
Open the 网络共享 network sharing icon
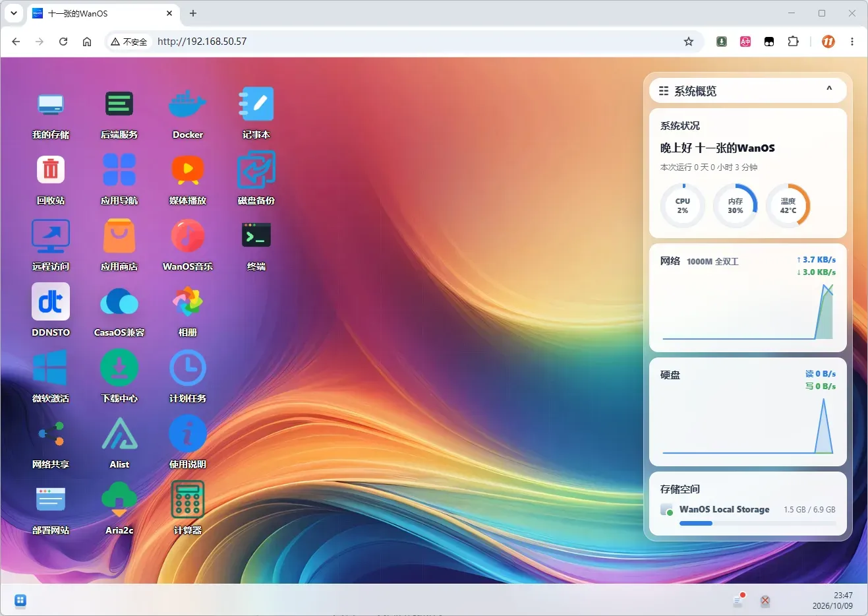(51, 434)
